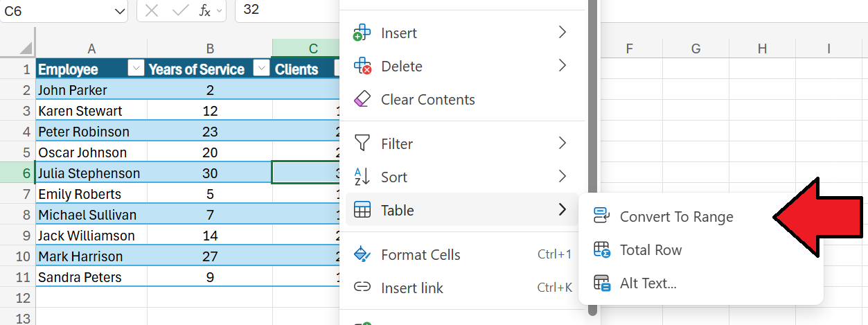868x325 pixels.
Task: Click the Format Cells icon
Action: click(362, 254)
